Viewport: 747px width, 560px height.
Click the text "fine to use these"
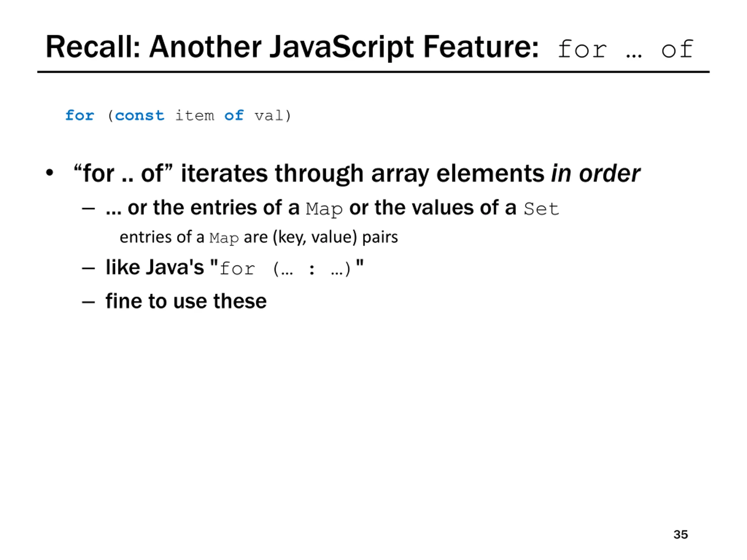click(186, 301)
